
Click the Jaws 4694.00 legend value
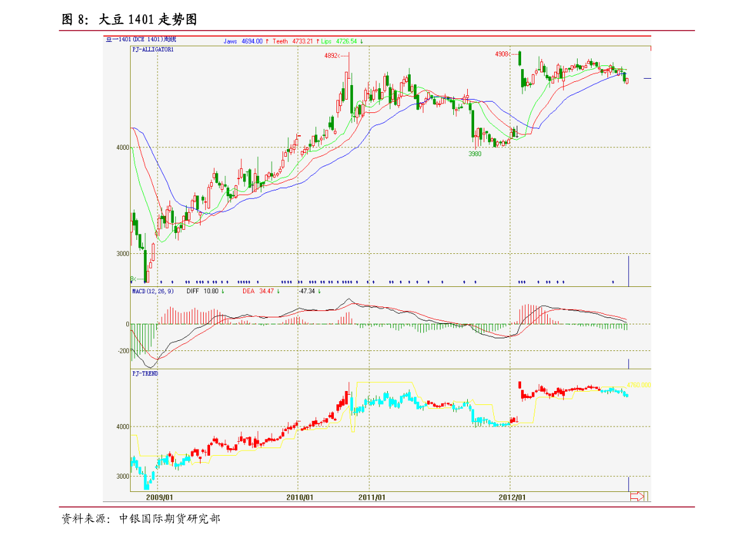point(243,41)
